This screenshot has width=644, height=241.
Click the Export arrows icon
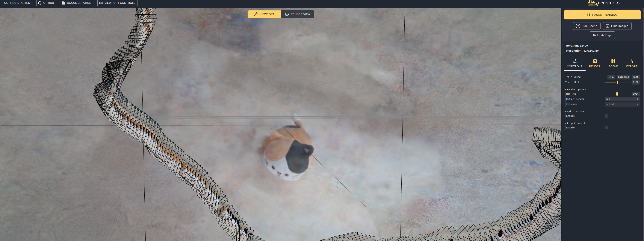(x=632, y=61)
